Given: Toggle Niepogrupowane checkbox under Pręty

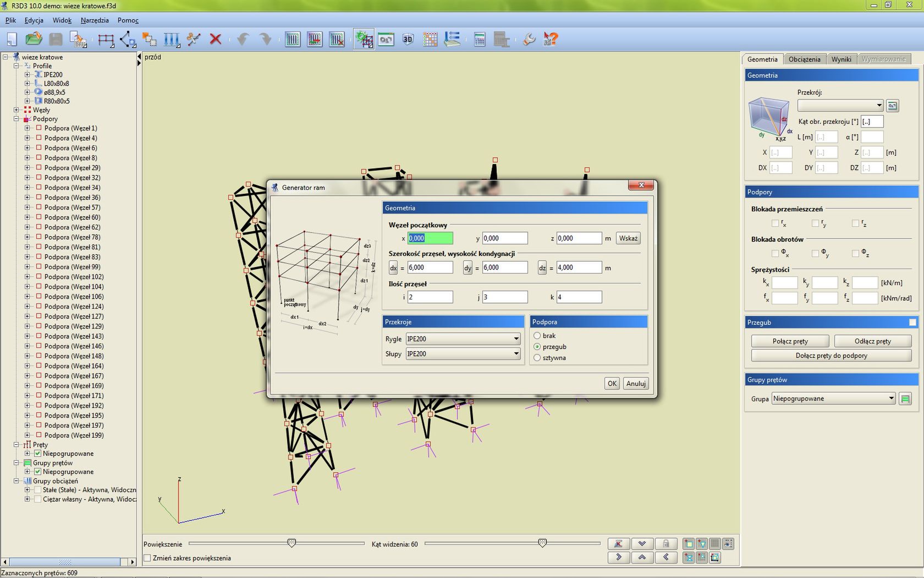Looking at the screenshot, I should point(37,454).
